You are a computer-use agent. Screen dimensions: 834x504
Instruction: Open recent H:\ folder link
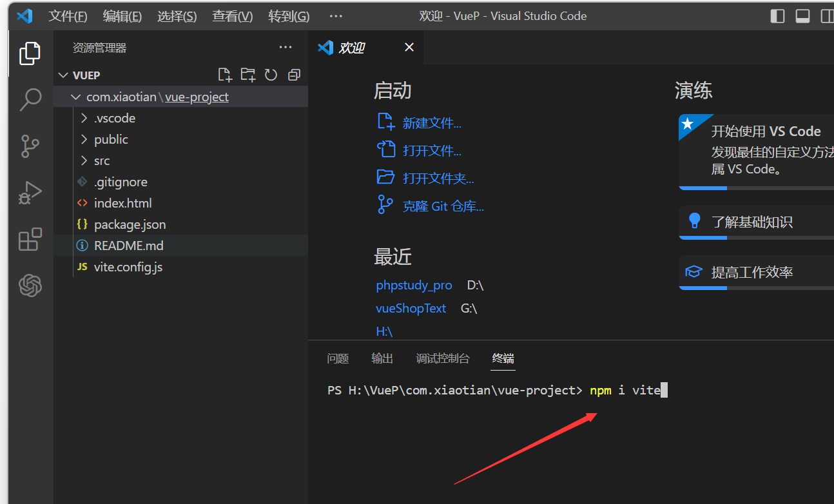[384, 331]
